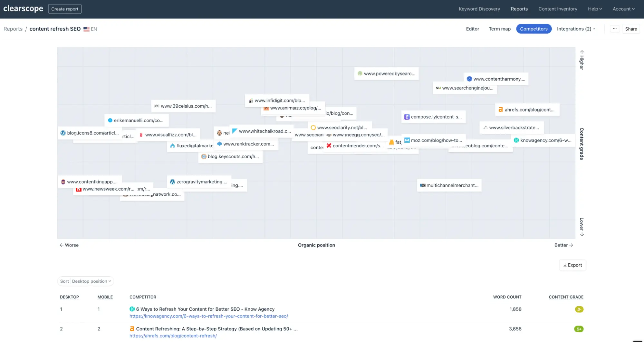Click the COMPETITOR column header
This screenshot has width=644, height=342.
(x=143, y=297)
